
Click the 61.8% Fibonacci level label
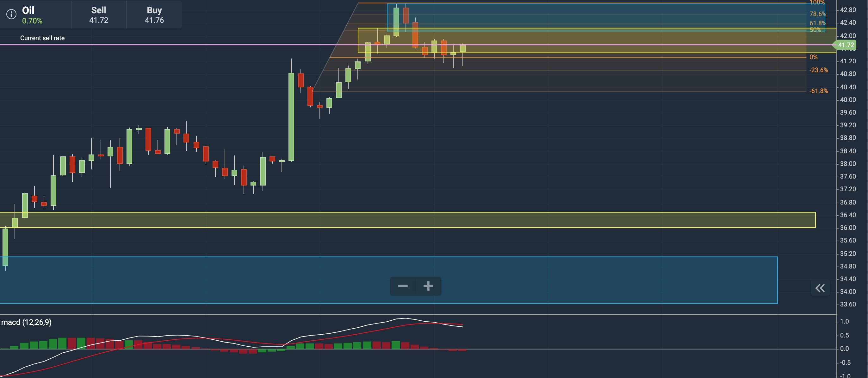817,23
